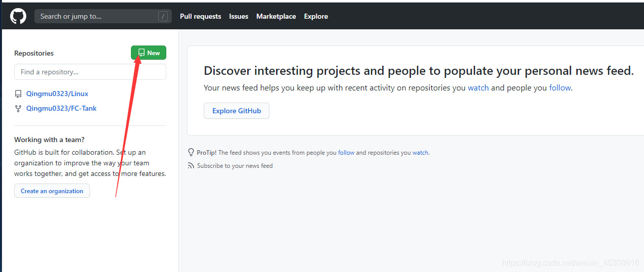Click the GitHub Octocat logo
The width and height of the screenshot is (644, 272).
point(18,16)
